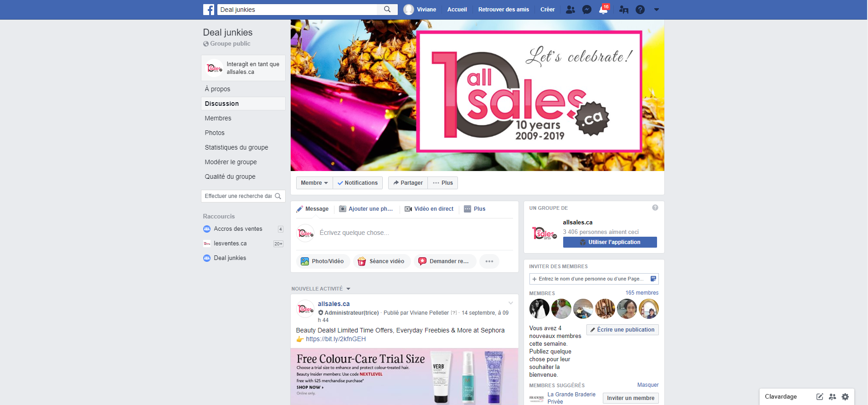Click the note icon in invite field
Viewport: 868px width, 405px height.
click(x=653, y=279)
